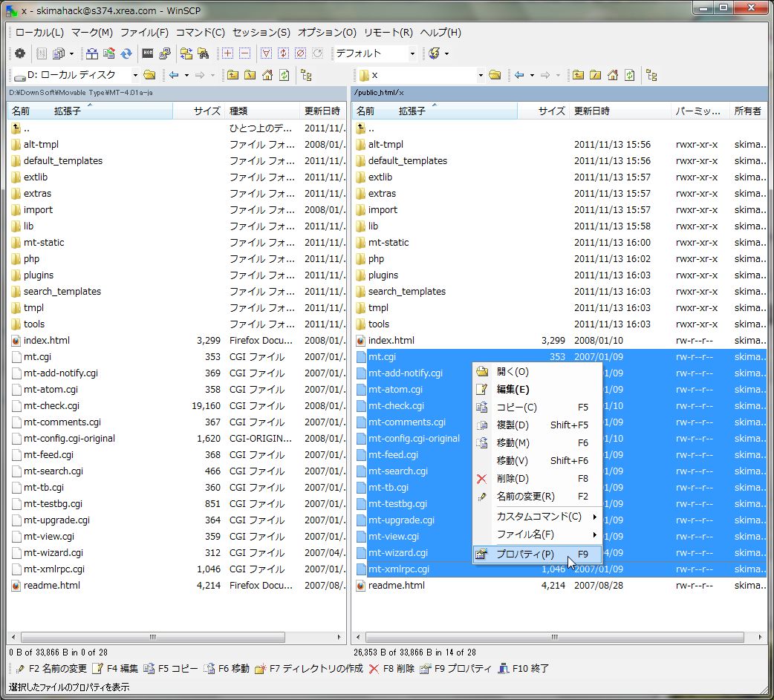The width and height of the screenshot is (774, 700).
Task: Click the lightning session icon
Action: point(434,53)
